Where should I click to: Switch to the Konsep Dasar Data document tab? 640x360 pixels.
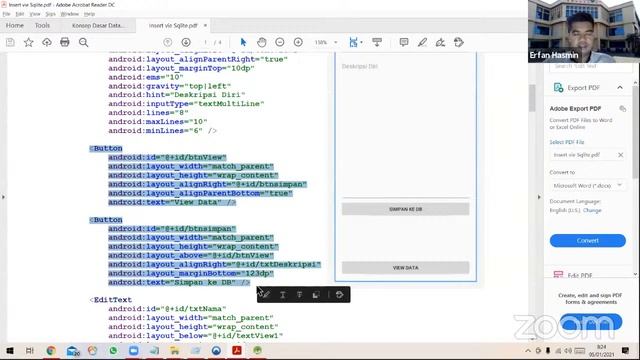click(x=98, y=25)
